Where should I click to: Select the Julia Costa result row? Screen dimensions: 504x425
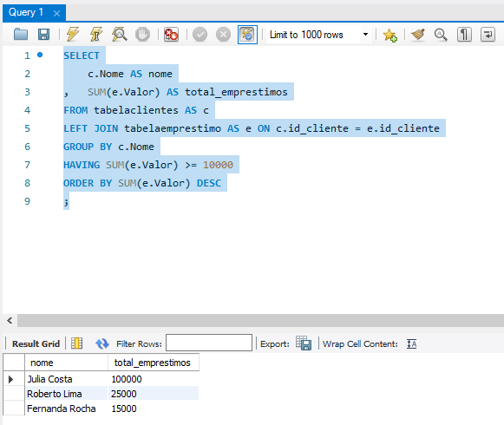click(x=101, y=379)
